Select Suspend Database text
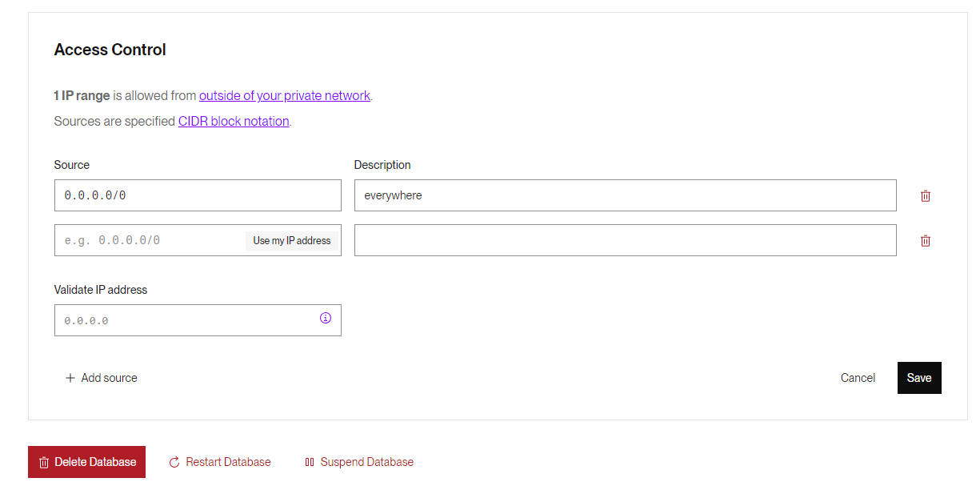Screen dimensions: 980x498 pyautogui.click(x=367, y=462)
